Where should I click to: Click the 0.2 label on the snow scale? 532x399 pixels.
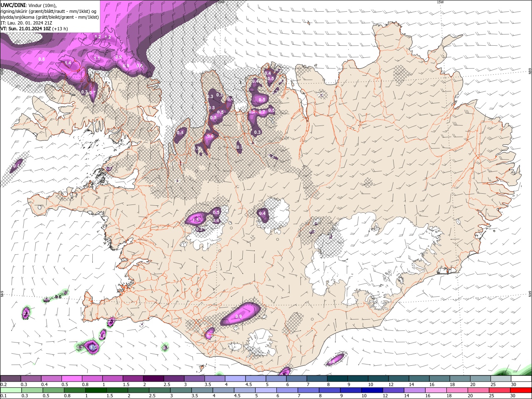click(3, 384)
